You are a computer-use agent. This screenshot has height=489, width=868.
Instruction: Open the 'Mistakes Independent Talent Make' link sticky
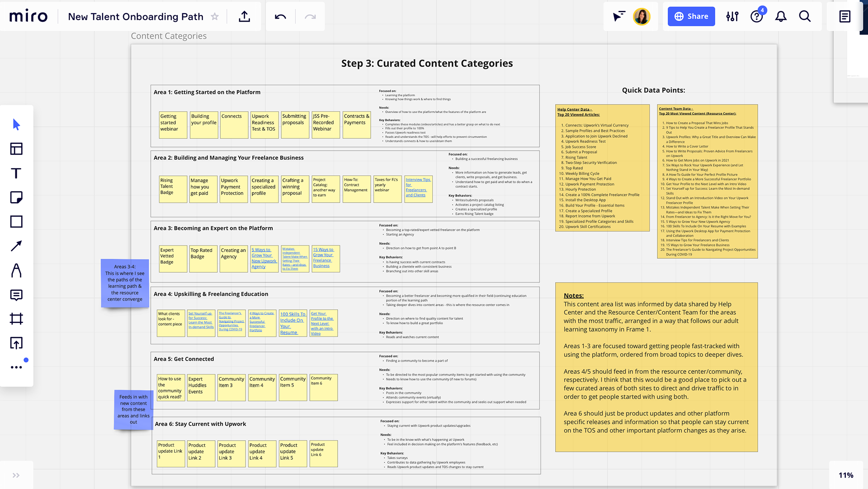coord(295,259)
